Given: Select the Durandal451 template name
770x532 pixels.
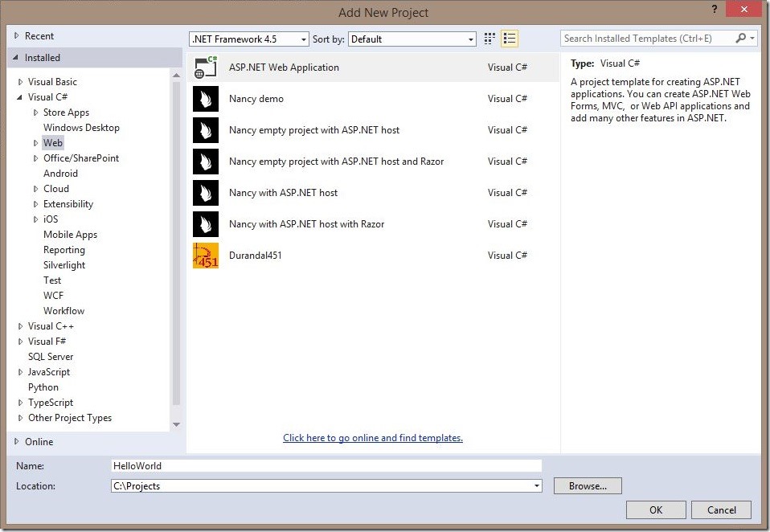Looking at the screenshot, I should tap(256, 256).
